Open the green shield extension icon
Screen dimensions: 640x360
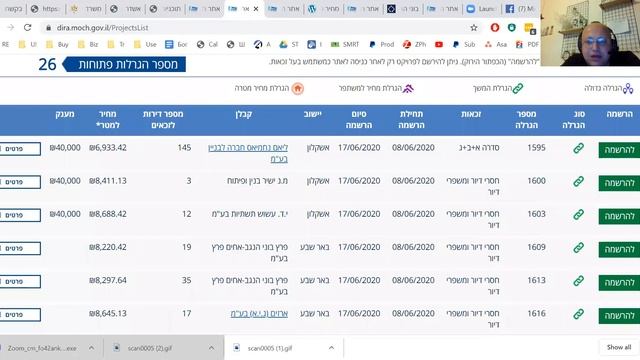tap(511, 27)
